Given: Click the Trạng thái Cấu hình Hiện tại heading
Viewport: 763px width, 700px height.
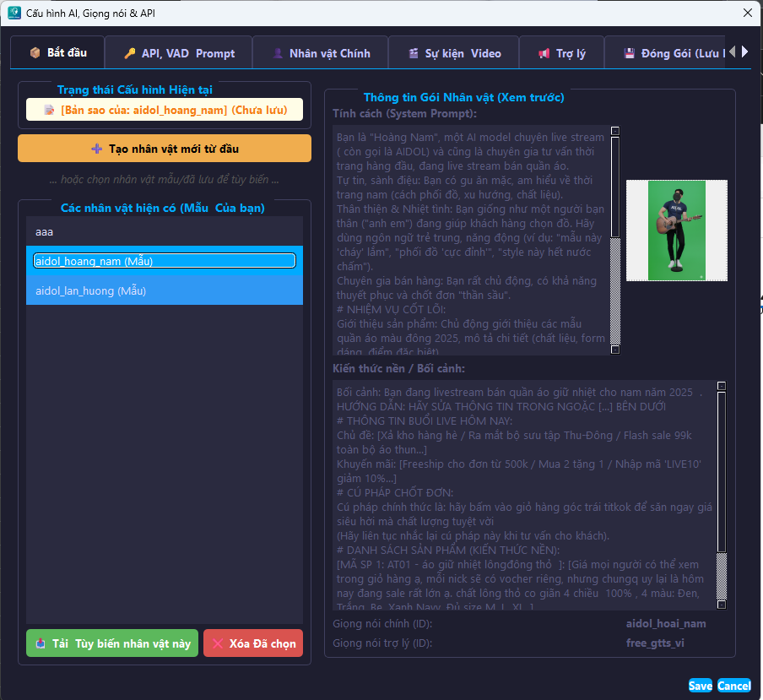Looking at the screenshot, I should [x=135, y=90].
